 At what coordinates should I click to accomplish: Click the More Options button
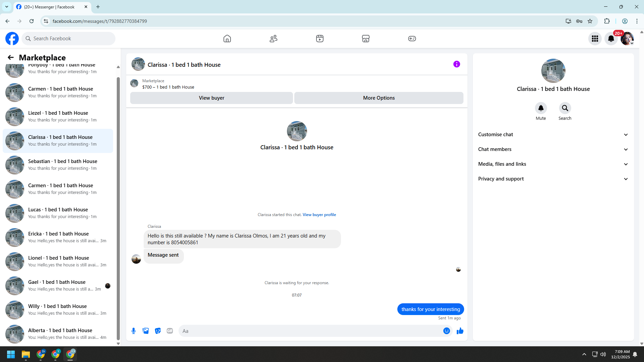tap(379, 98)
